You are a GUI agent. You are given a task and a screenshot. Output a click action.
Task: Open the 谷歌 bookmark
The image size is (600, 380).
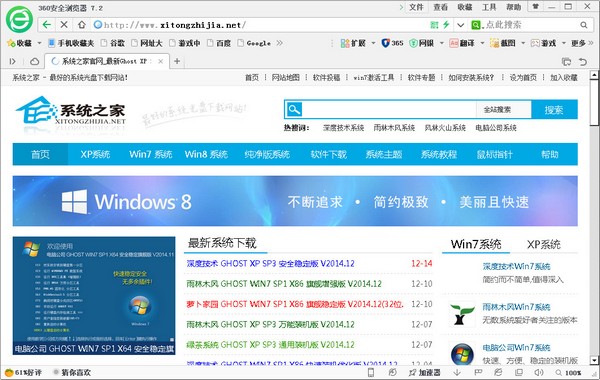[113, 43]
